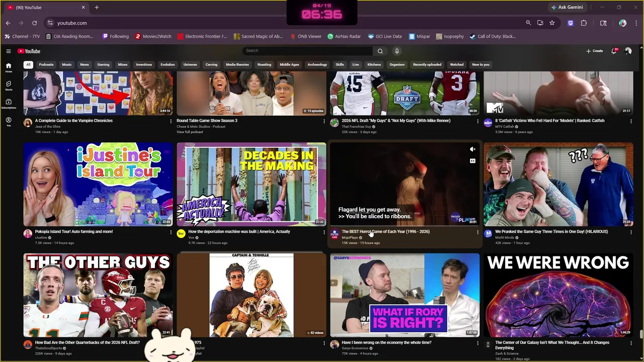Click the Create button
This screenshot has height=362, width=644.
click(595, 51)
